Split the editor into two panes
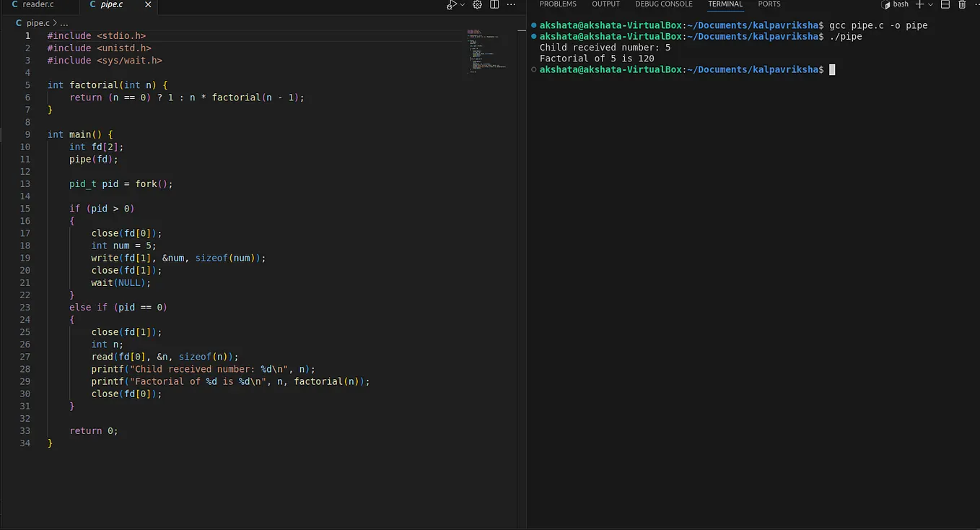The height and width of the screenshot is (530, 980). click(494, 4)
